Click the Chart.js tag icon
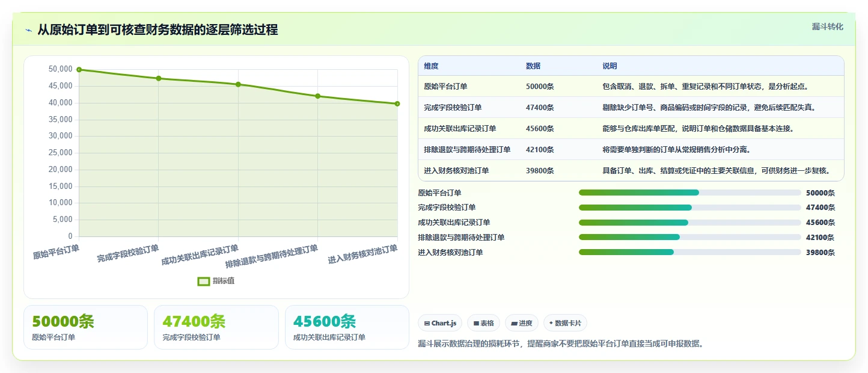Viewport: 868px width, 373px height. (x=427, y=324)
